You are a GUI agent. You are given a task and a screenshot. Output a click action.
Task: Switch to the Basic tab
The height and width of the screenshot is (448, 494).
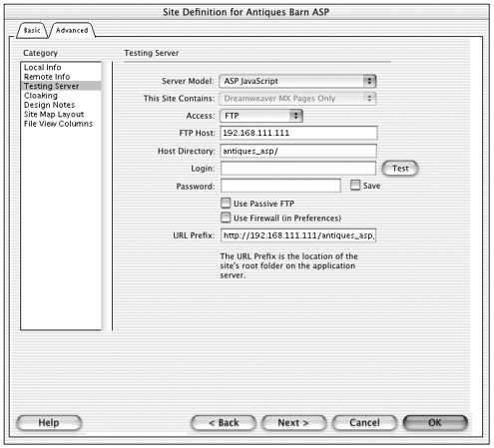pos(32,30)
